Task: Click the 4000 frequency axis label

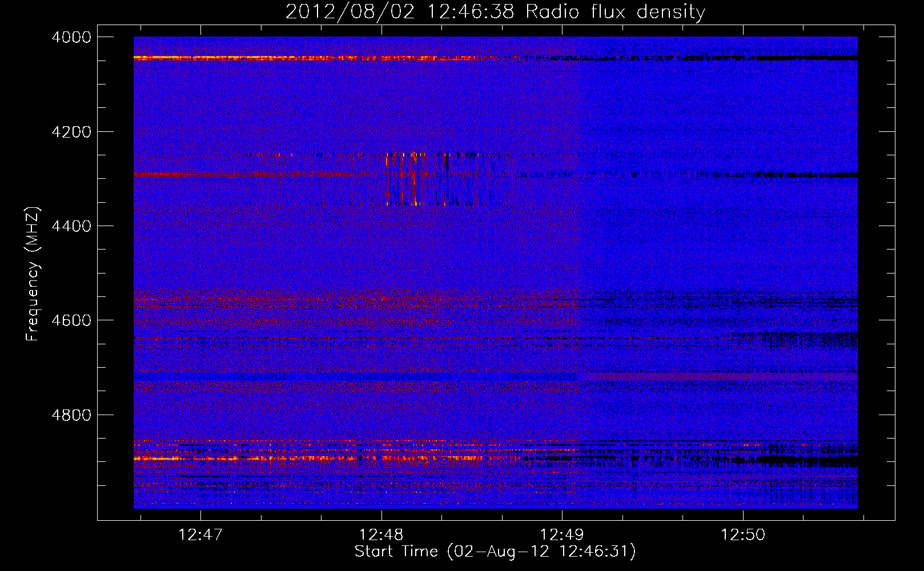Action: tap(71, 37)
